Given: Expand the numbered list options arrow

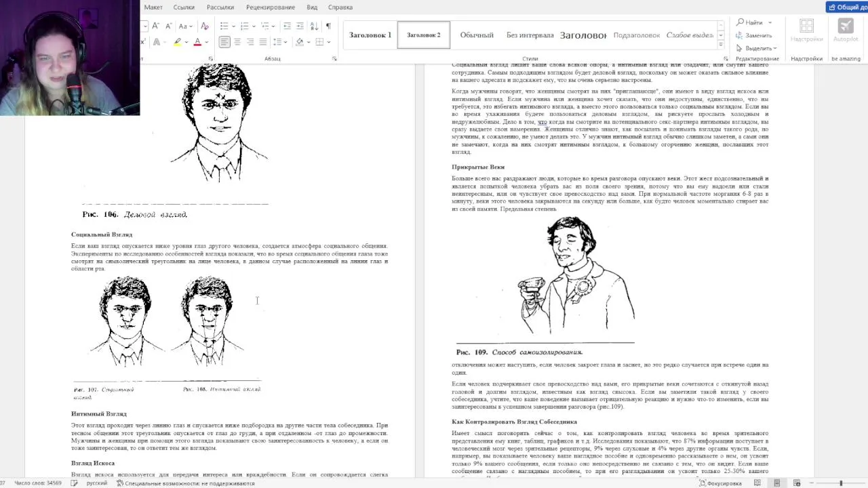Looking at the screenshot, I should [253, 26].
